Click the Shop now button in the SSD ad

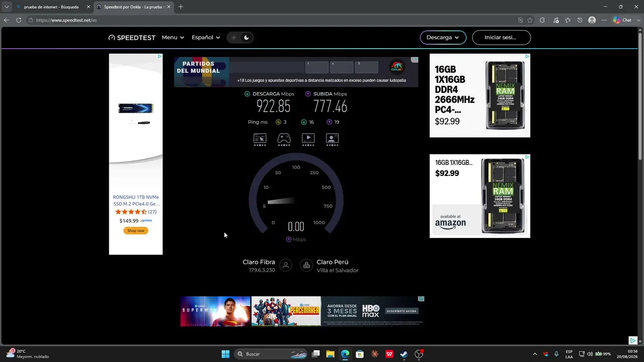136,231
